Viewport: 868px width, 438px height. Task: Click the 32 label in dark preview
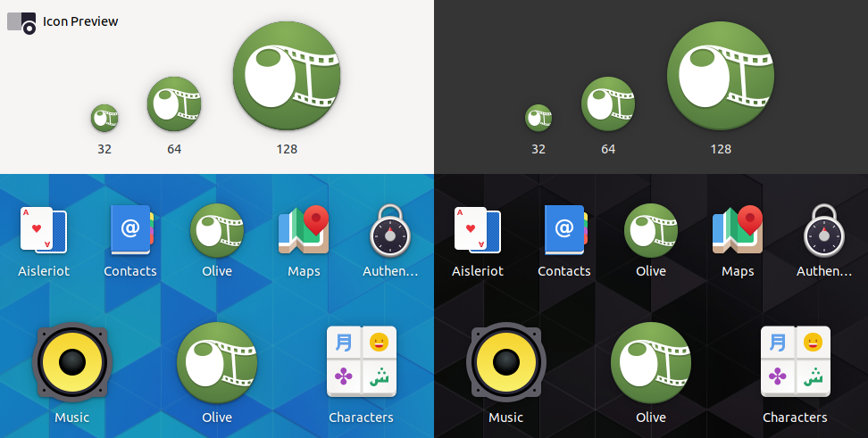[538, 149]
